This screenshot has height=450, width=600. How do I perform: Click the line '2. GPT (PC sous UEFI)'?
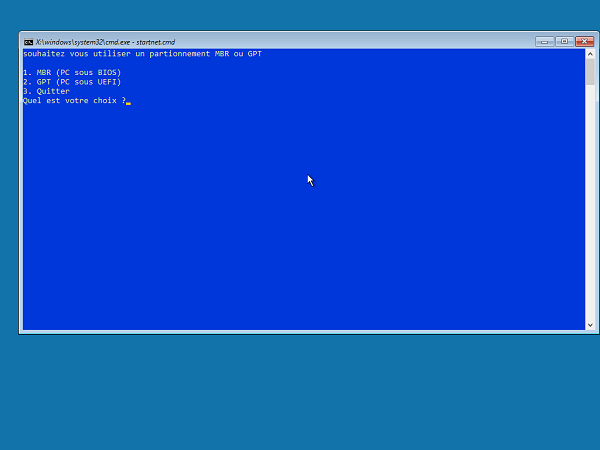coord(72,82)
